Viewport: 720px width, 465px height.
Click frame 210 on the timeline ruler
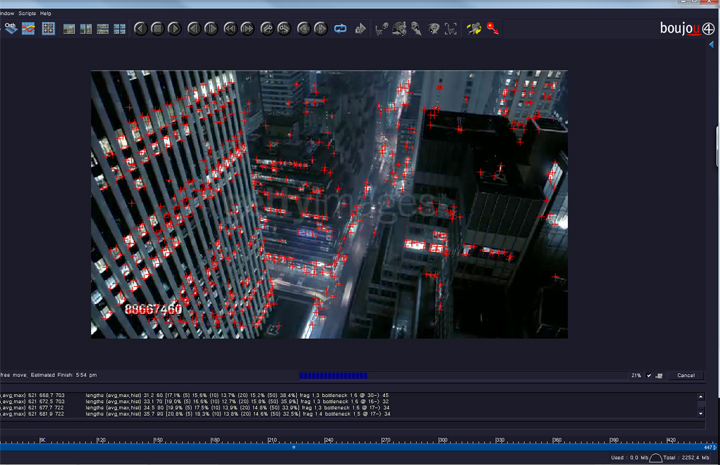click(x=272, y=440)
